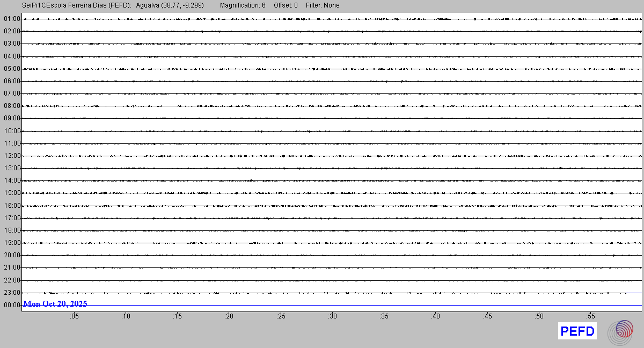Click the Magnification: 6 header text
644x348 pixels.
click(243, 5)
